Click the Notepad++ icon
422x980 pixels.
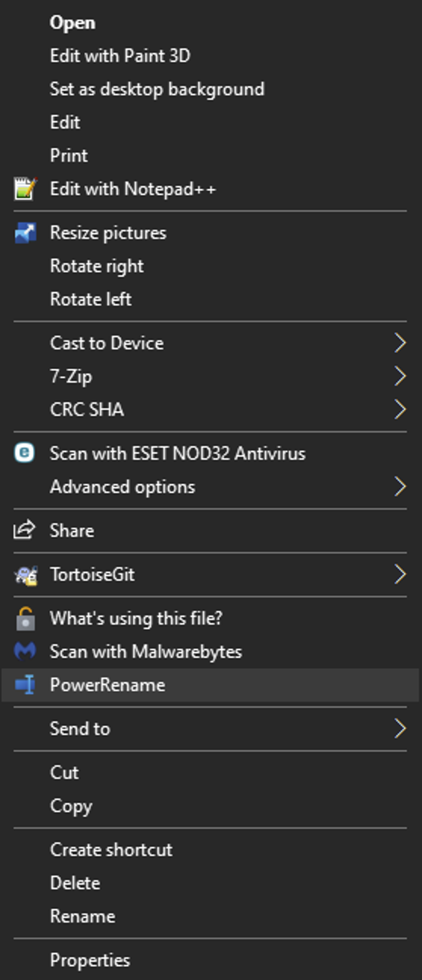[25, 189]
